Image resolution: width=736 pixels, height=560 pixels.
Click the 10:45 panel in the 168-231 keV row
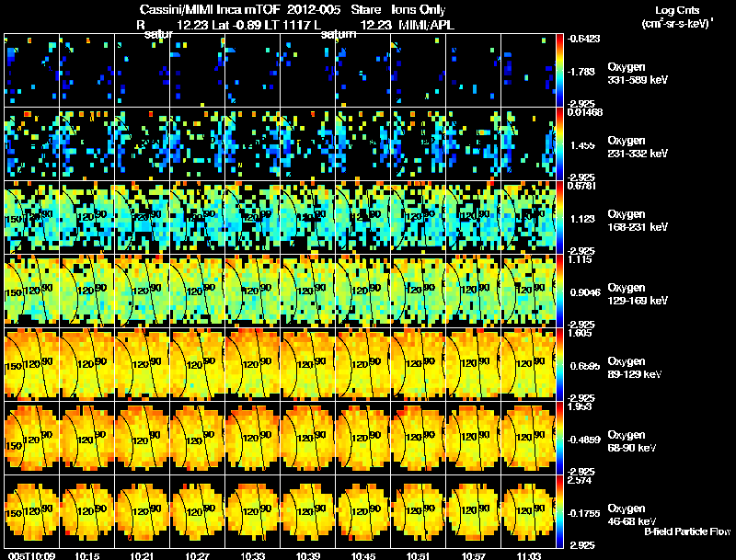pos(363,217)
